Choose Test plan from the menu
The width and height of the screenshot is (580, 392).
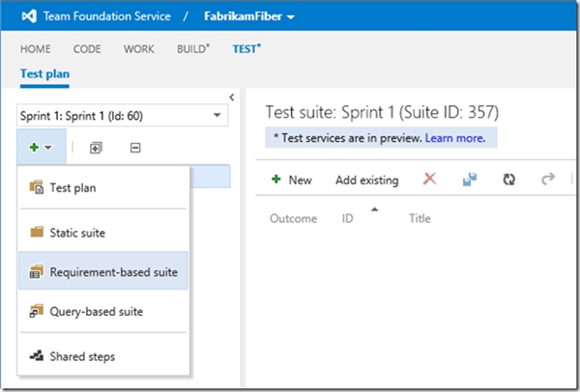pos(103,188)
